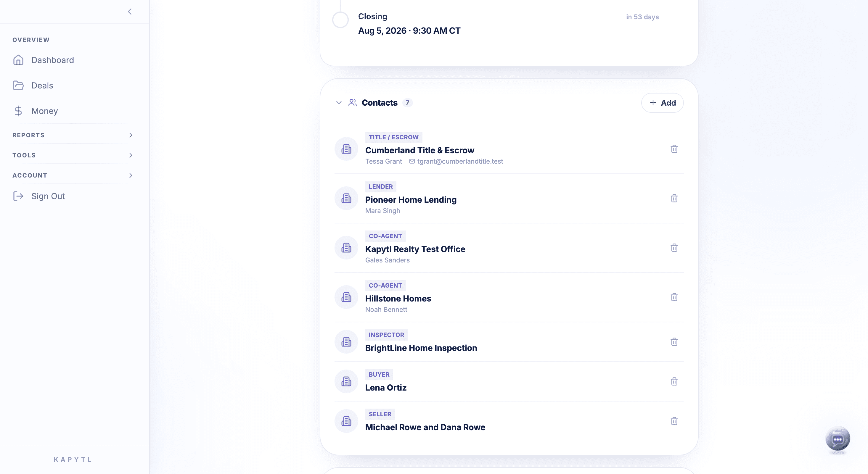
Task: Click the Money dollar icon
Action: (18, 111)
